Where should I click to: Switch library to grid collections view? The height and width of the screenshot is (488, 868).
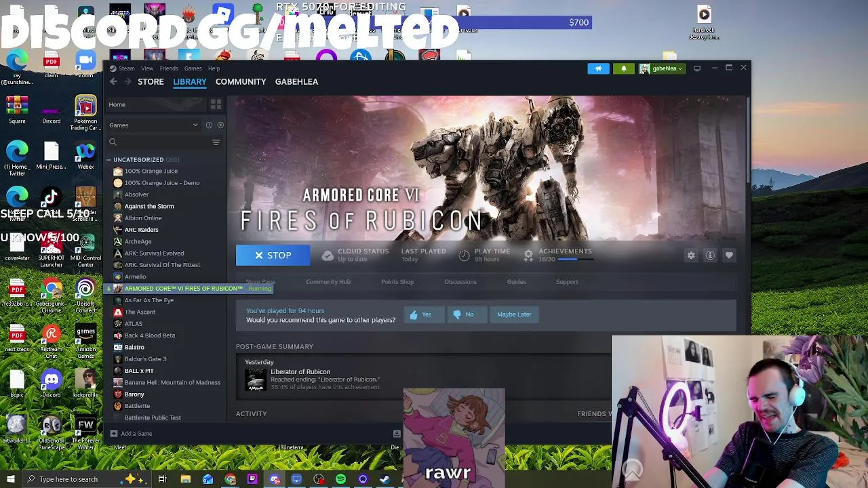point(216,104)
